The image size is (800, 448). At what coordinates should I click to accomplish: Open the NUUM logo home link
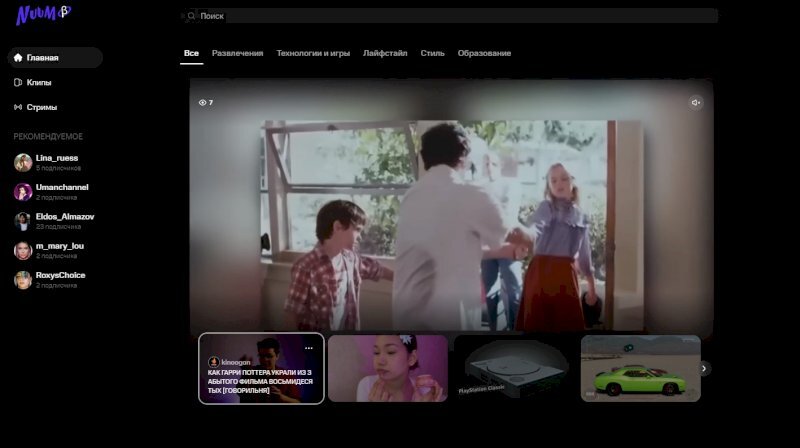[43, 14]
